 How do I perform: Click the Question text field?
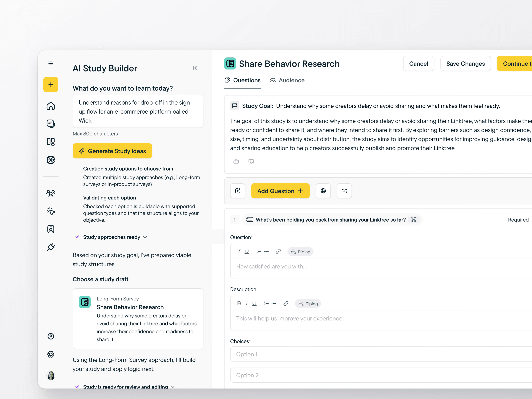381,269
